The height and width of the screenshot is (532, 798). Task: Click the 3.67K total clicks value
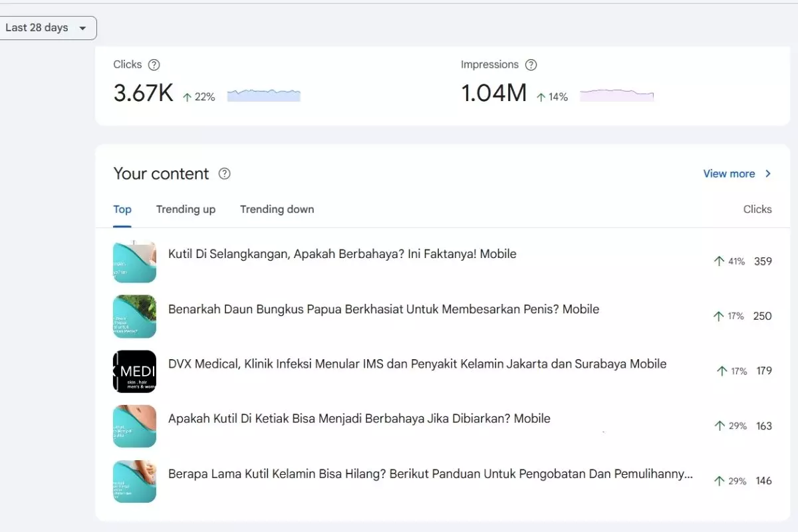[x=143, y=94]
